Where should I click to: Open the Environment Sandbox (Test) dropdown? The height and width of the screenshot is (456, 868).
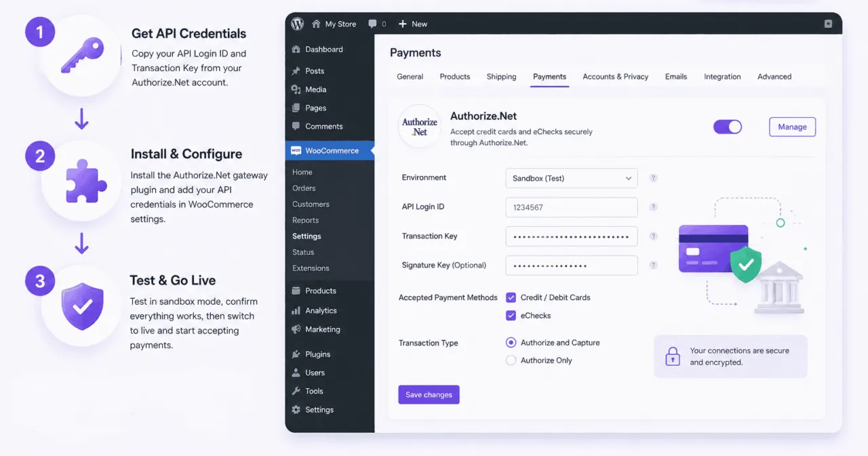tap(572, 178)
